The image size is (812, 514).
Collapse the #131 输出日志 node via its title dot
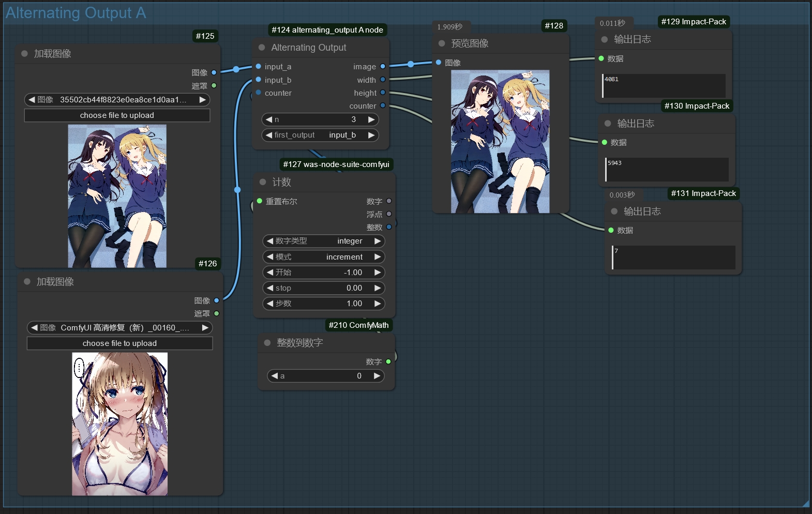click(614, 211)
